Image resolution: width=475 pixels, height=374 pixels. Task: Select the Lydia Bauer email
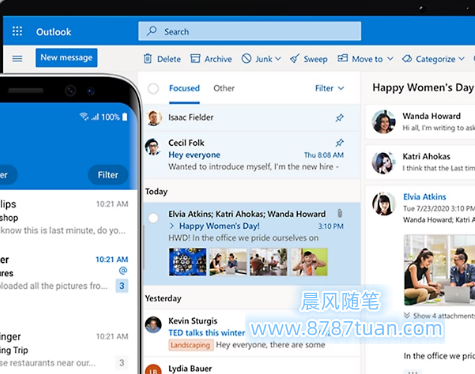252,367
